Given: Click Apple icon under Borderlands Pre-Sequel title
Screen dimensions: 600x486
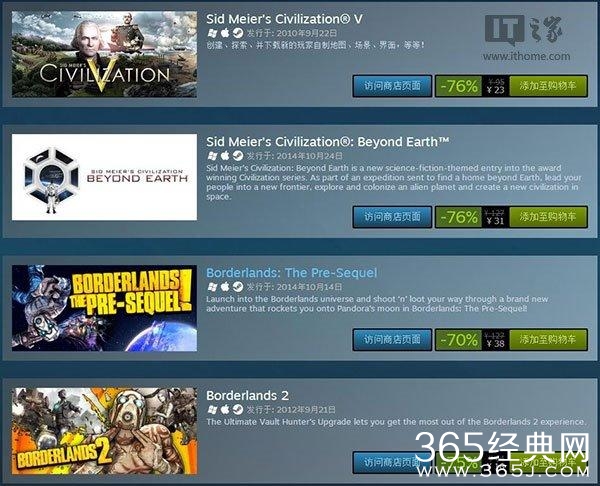Looking at the screenshot, I should coord(225,287).
